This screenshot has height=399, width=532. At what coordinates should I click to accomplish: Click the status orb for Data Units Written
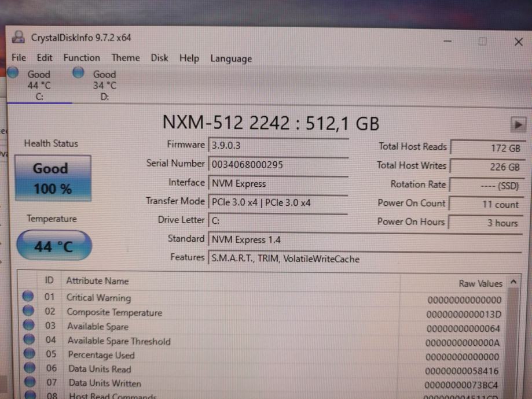click(30, 382)
